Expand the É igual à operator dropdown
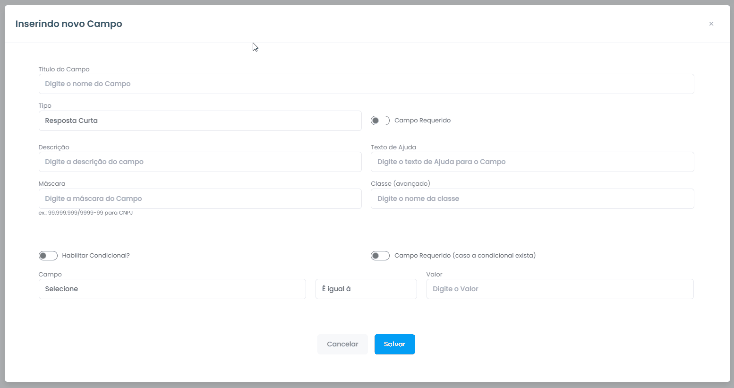734x388 pixels. click(x=366, y=289)
